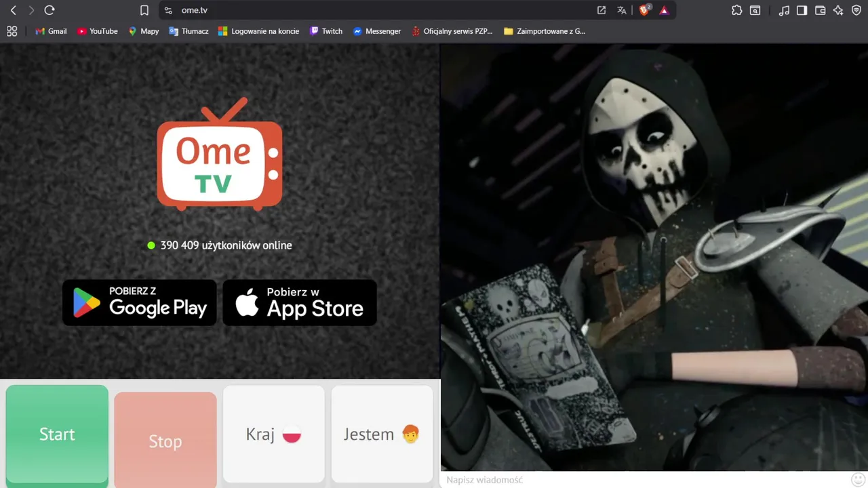Open Brave Shields lion icon
The height and width of the screenshot is (488, 868).
click(x=645, y=10)
